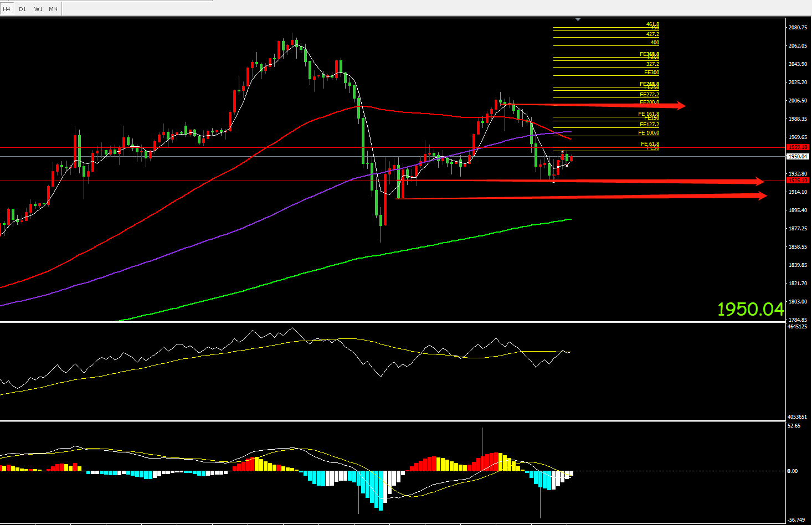Switch chart to the D1 timeframe
812x525 pixels.
(23, 9)
